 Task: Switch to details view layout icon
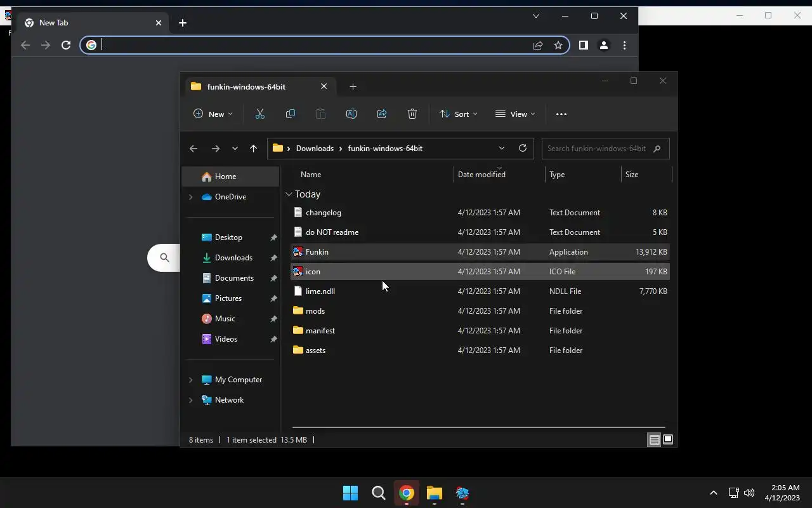point(654,440)
